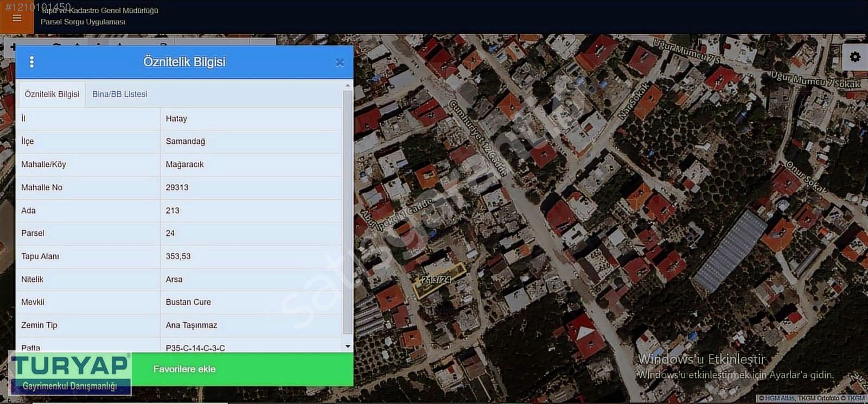
Task: Click the 213/24 parcel label on map
Action: [x=436, y=280]
